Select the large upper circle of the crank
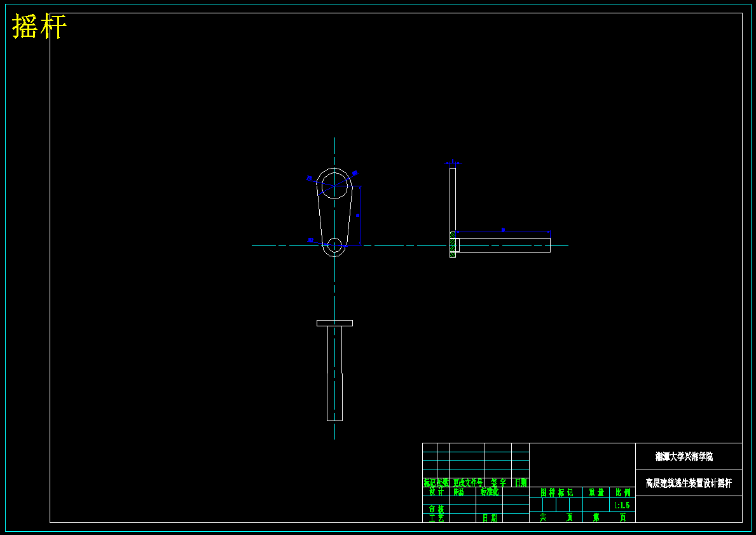The image size is (756, 535). [334, 186]
